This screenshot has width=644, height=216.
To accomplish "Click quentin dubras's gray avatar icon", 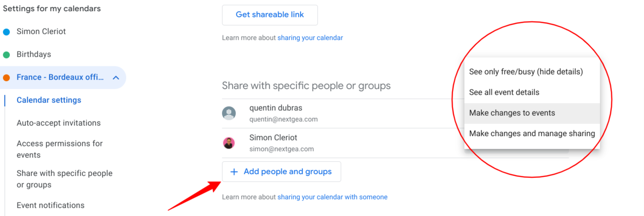I will [229, 113].
